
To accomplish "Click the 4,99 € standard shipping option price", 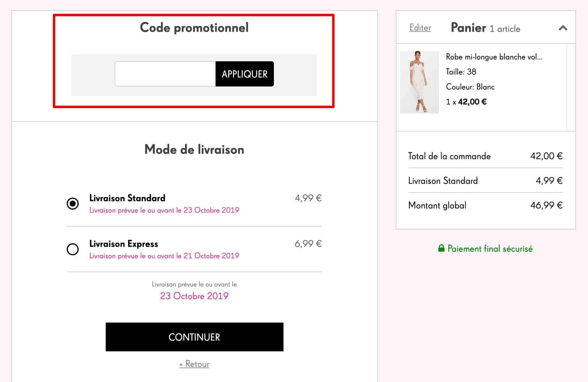I will point(308,198).
